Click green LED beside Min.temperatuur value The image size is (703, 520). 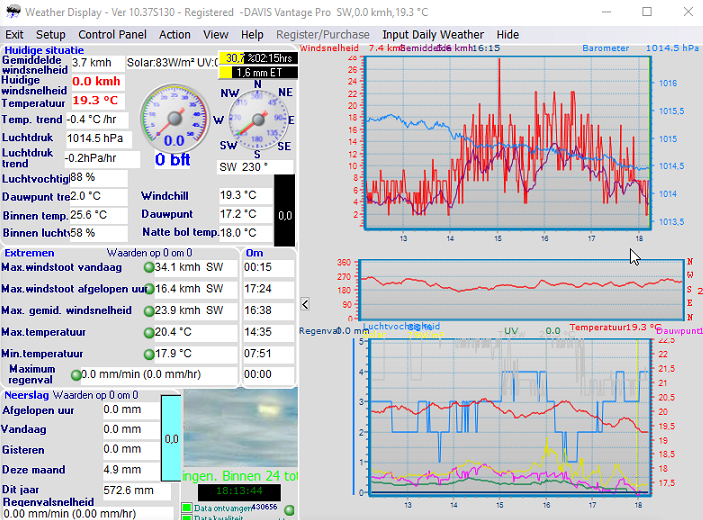[149, 353]
